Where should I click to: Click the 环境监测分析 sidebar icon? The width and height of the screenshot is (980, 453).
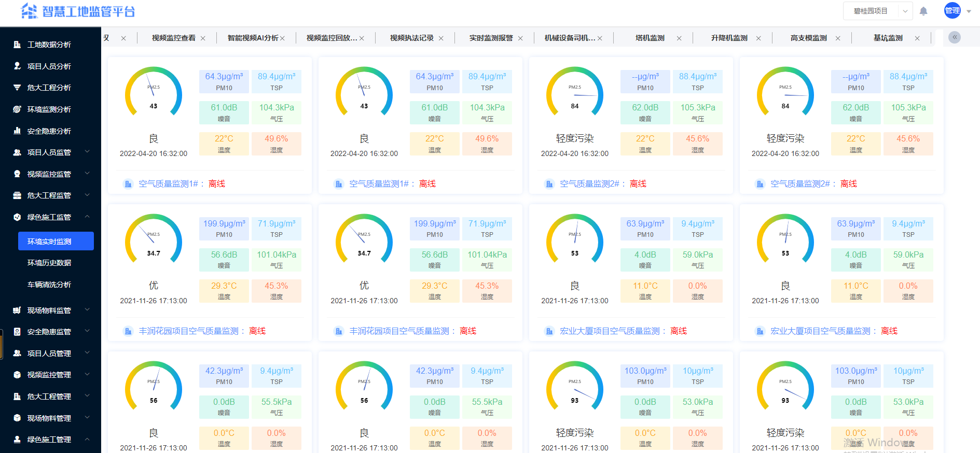(17, 109)
